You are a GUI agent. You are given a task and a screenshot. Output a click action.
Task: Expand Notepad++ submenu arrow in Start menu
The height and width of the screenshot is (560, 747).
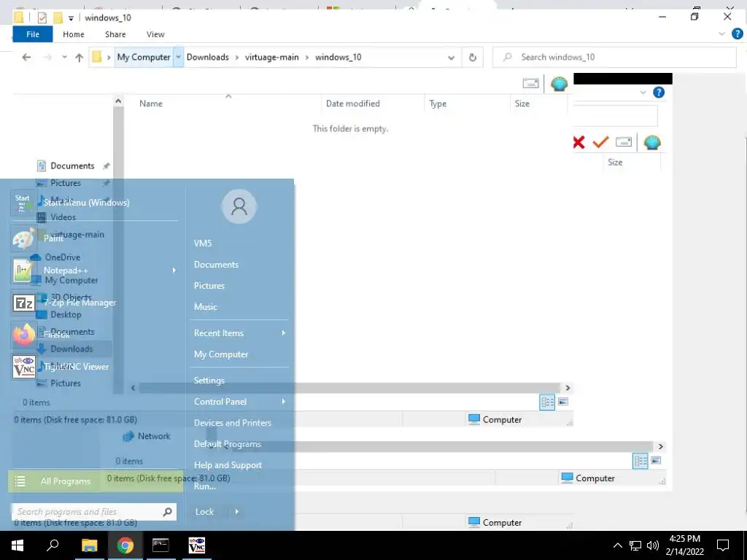pos(174,271)
